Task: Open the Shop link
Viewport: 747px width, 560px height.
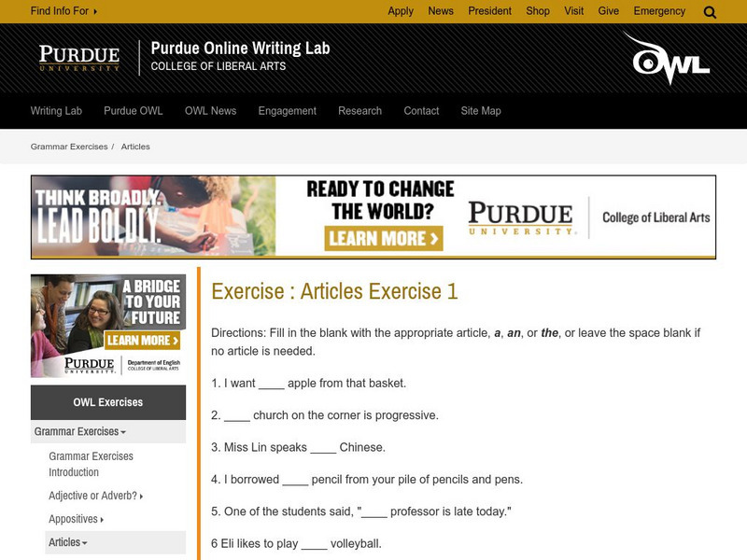Action: pos(538,11)
